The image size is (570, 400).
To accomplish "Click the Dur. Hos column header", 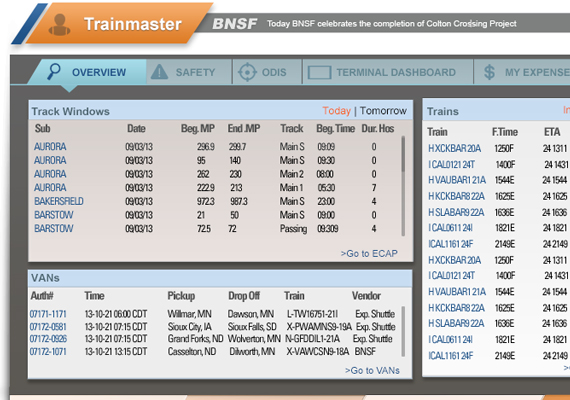I will pos(378,128).
